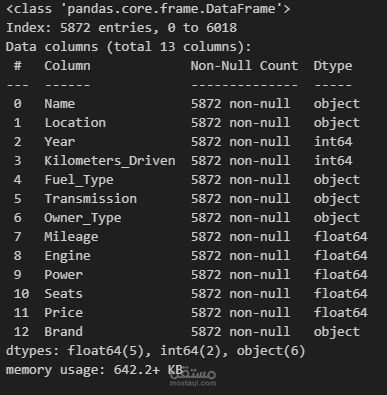Screen dimensions: 387x395
Task: Select the Name column row
Action: point(187,104)
